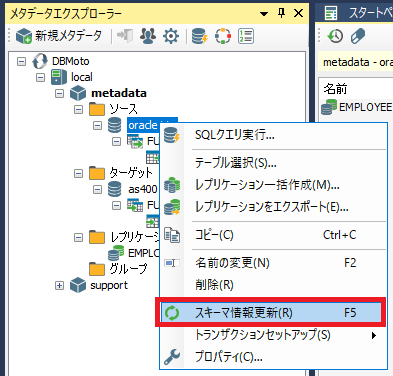Screen dimensions: 393x376
Task: Select the support tree item
Action: (x=109, y=285)
